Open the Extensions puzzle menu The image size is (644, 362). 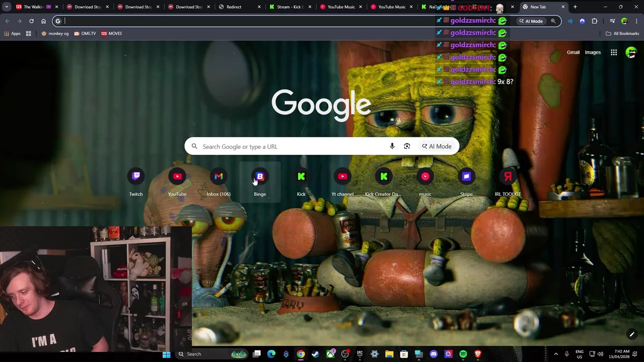pos(595,21)
